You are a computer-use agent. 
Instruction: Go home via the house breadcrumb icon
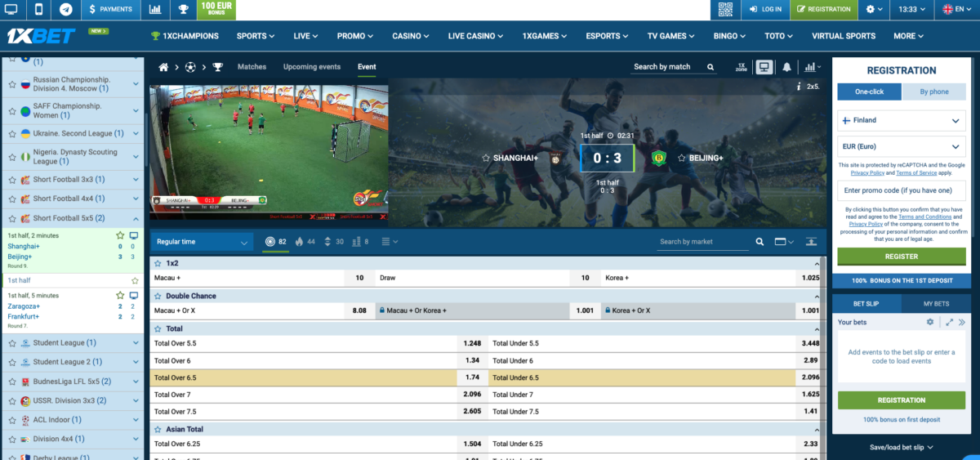[x=163, y=67]
